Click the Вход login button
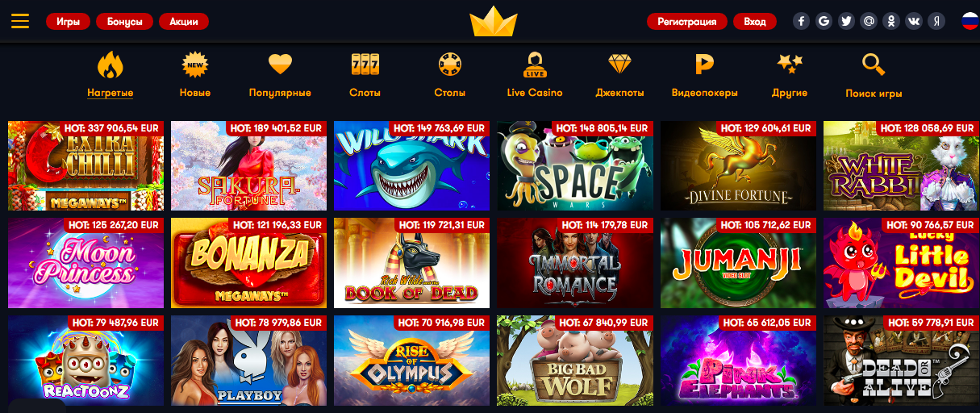Image resolution: width=980 pixels, height=413 pixels. [755, 22]
